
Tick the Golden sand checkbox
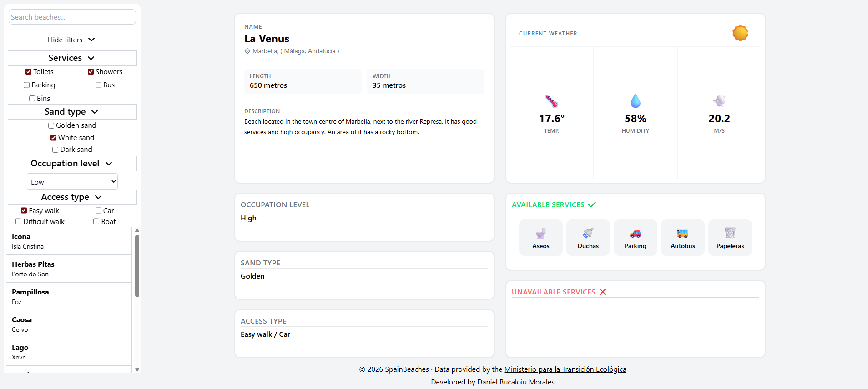[x=51, y=125]
